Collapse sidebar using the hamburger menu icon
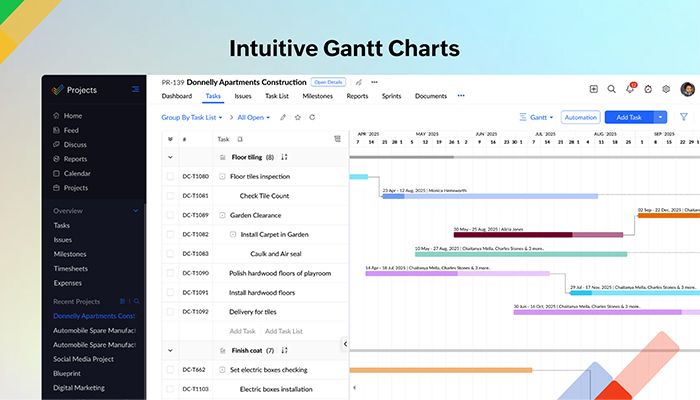This screenshot has height=400, width=700. pos(135,90)
